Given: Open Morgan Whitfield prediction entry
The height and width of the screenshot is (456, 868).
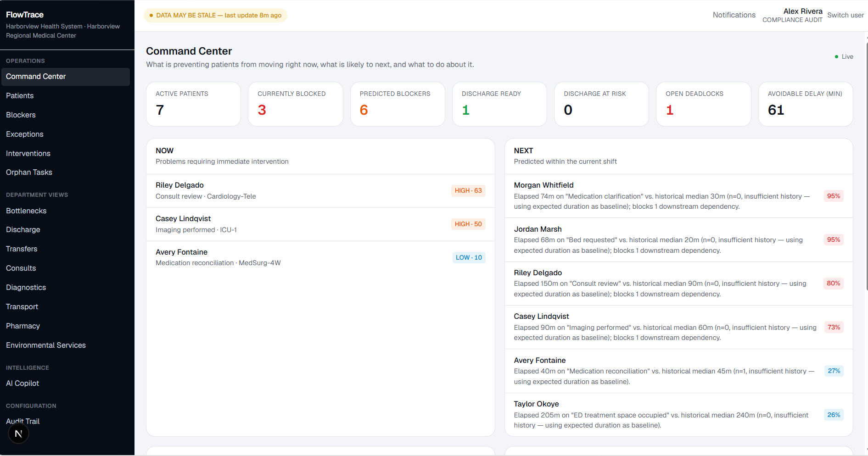Looking at the screenshot, I should pyautogui.click(x=678, y=196).
